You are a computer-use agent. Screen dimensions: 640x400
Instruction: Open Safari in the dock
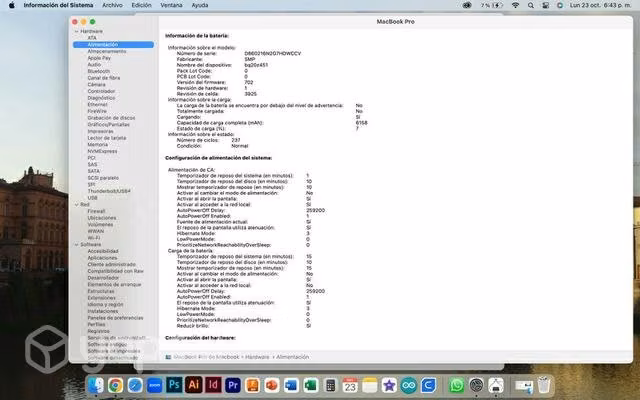[135, 385]
